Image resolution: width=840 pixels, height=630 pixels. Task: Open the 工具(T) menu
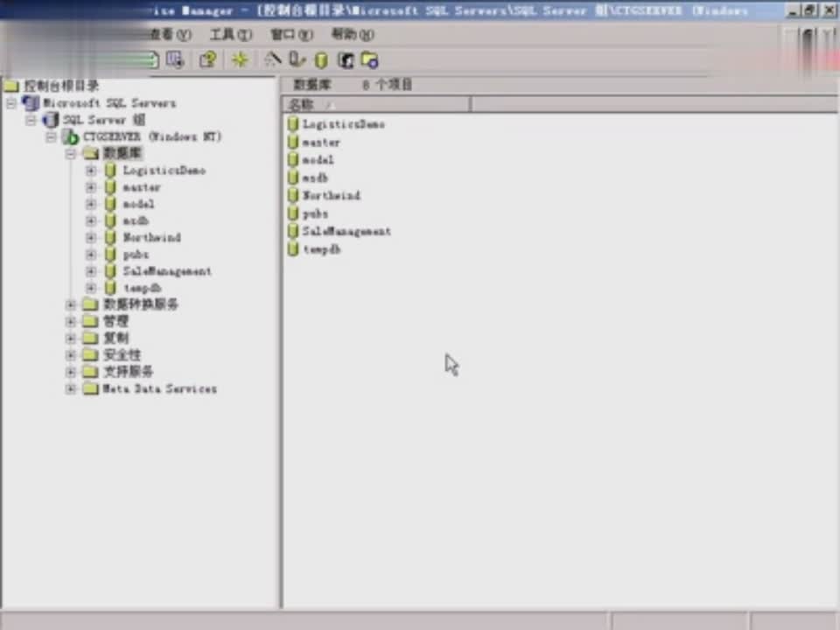(231, 35)
